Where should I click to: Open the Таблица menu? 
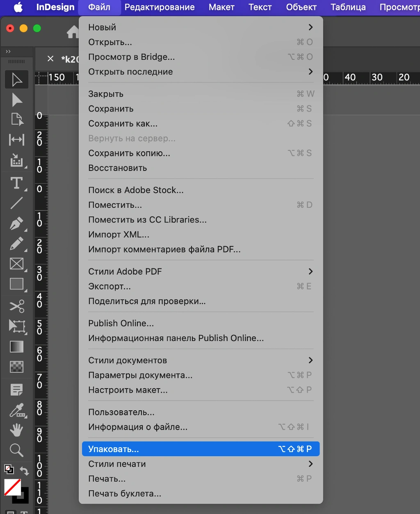pos(348,7)
